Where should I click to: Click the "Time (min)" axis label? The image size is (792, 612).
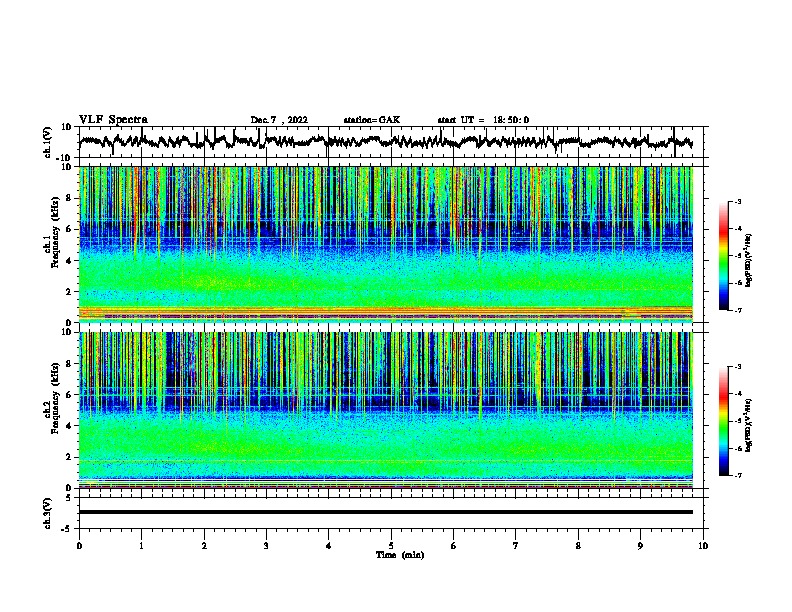point(400,555)
